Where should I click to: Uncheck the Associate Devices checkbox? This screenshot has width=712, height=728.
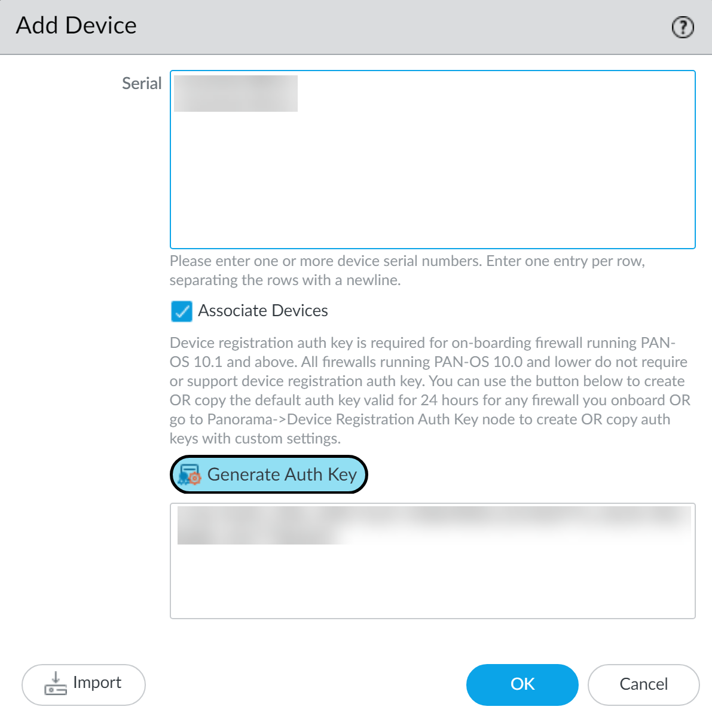coord(182,311)
